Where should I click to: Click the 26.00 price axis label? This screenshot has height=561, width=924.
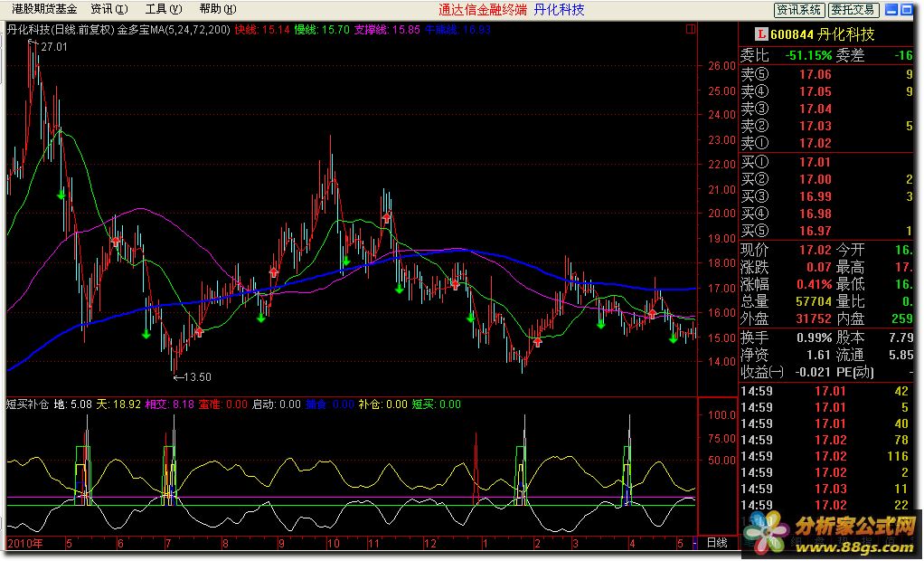point(722,66)
